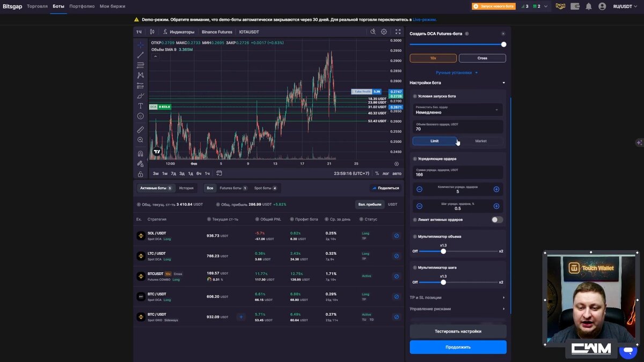
Task: Filter the list by Spot боты tab
Action: tap(266, 188)
